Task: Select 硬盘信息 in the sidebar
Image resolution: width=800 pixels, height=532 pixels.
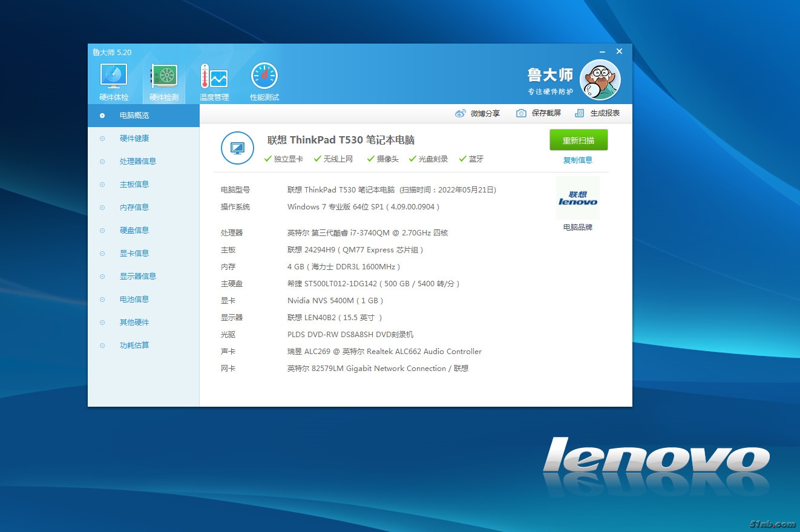Action: point(134,231)
